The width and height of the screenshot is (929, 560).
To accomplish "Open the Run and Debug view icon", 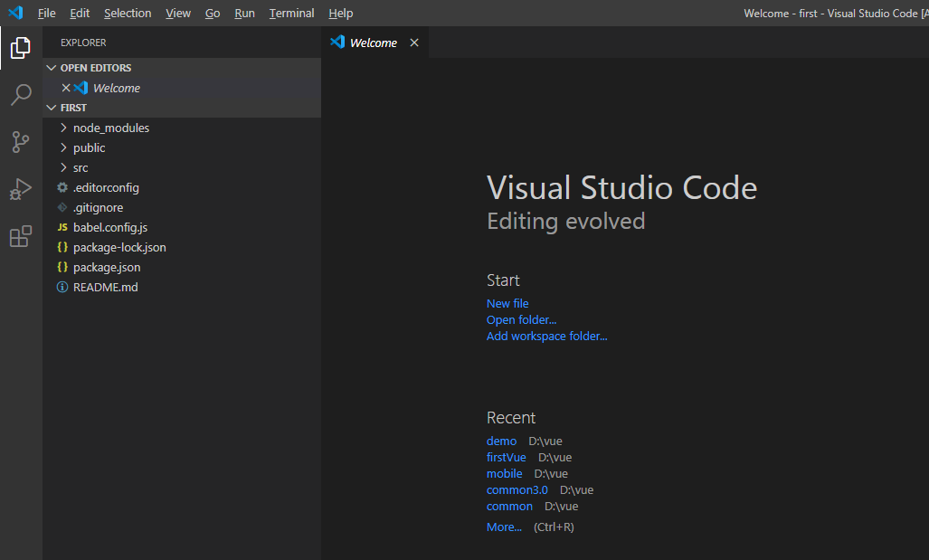I will click(20, 189).
